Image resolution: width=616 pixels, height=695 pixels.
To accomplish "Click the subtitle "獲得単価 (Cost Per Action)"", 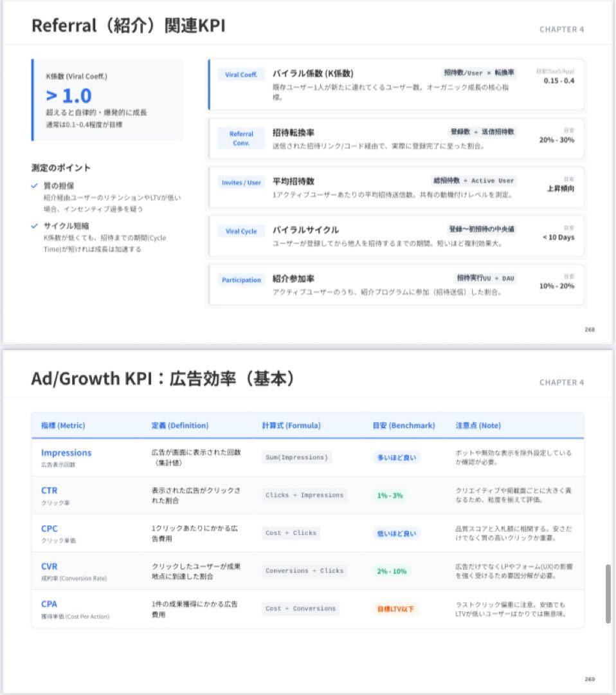I will [x=75, y=616].
